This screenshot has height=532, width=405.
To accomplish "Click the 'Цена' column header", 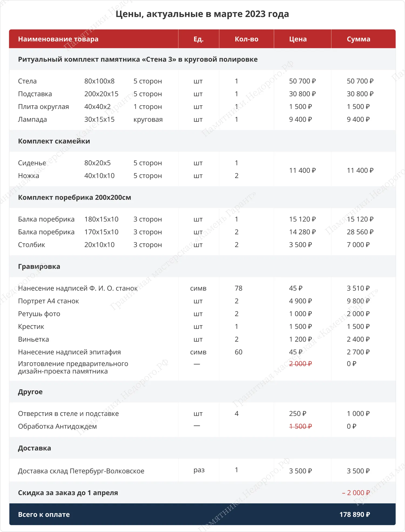I will 298,39.
